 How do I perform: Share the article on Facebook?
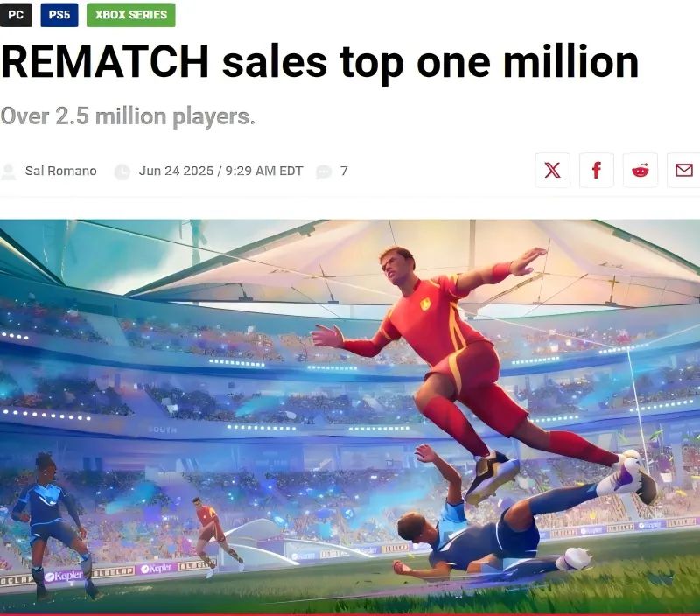click(597, 170)
